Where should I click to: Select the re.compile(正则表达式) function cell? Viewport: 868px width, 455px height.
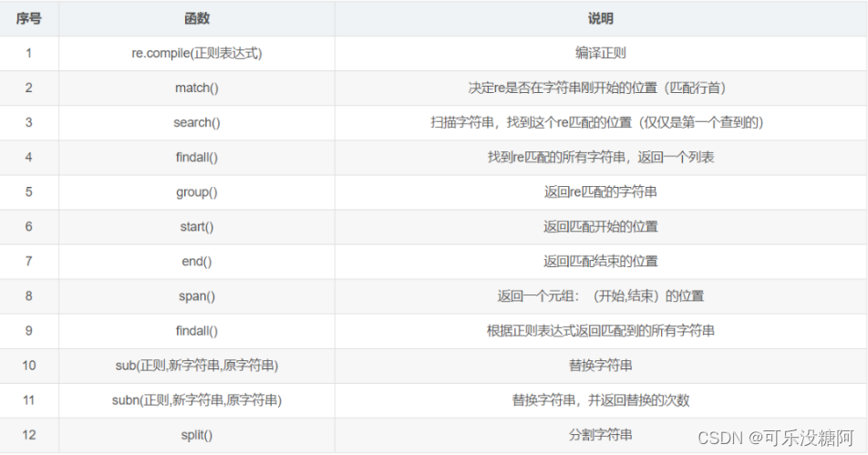197,53
